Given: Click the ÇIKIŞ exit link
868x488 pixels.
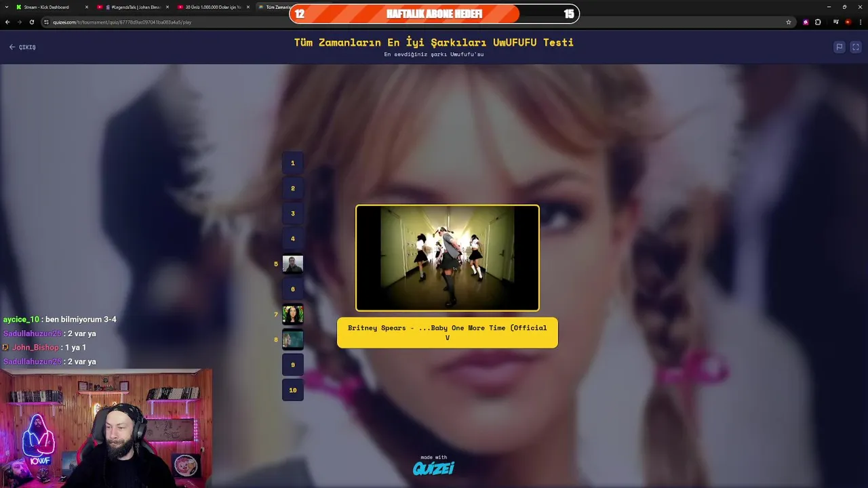Looking at the screenshot, I should tap(22, 47).
